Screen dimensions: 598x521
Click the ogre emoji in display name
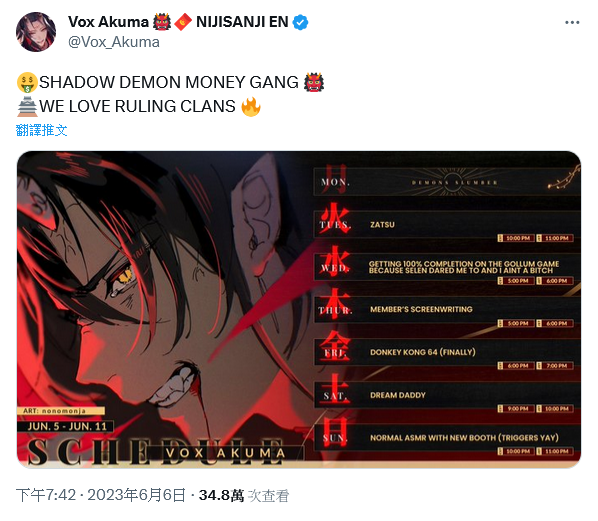tap(162, 22)
